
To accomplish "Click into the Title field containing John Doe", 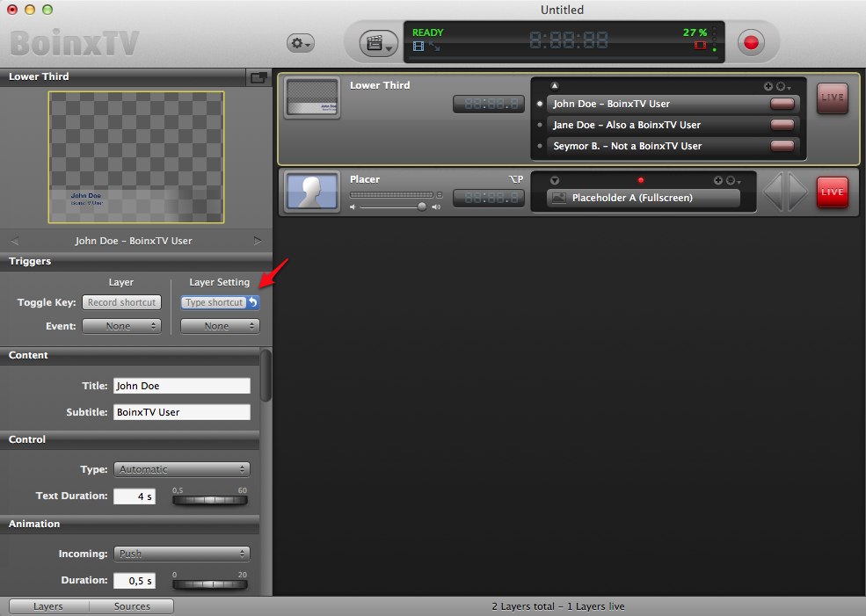I will (x=182, y=386).
